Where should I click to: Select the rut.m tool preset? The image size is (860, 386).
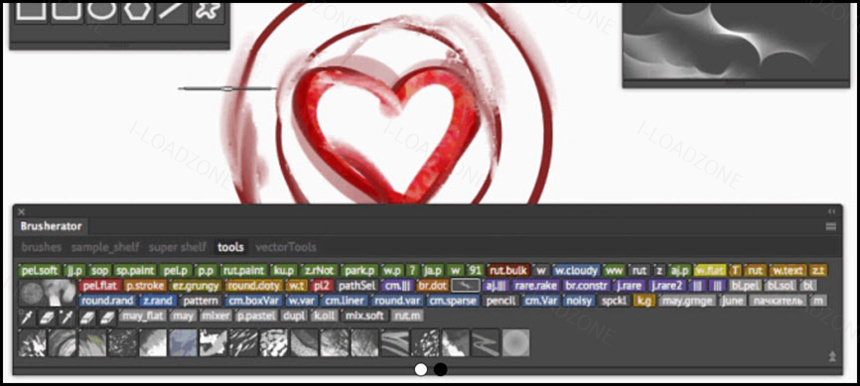pyautogui.click(x=408, y=316)
